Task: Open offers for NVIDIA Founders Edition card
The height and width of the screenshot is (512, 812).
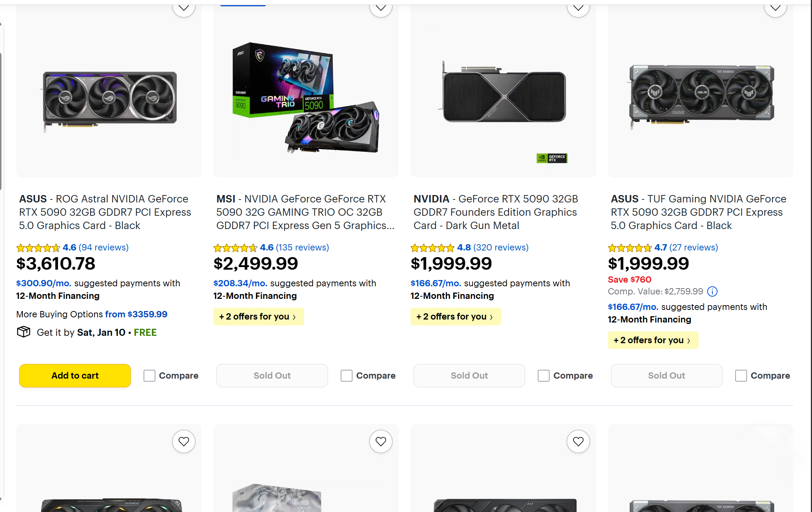Action: tap(455, 317)
